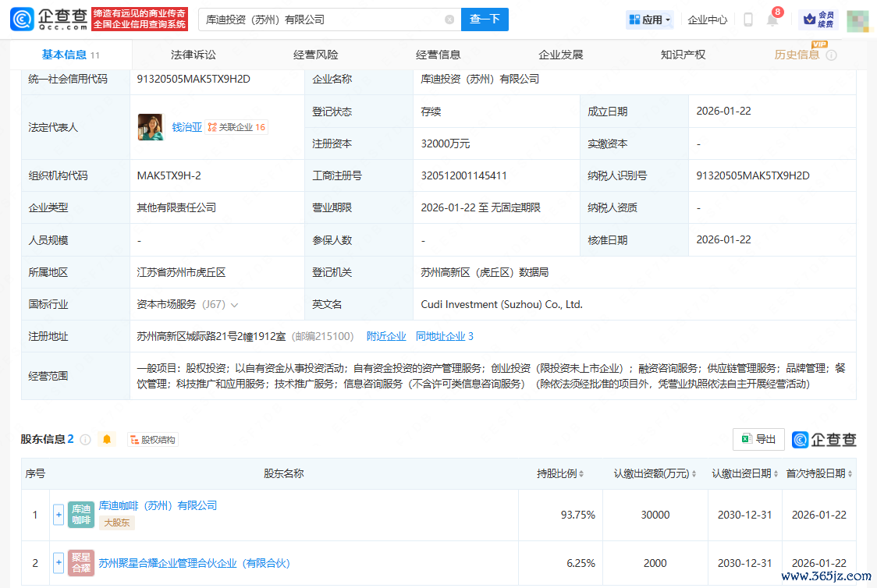Expand the 库迪咖啡（苏州）有限公司 shareholder row
This screenshot has height=588, width=877.
coord(59,515)
